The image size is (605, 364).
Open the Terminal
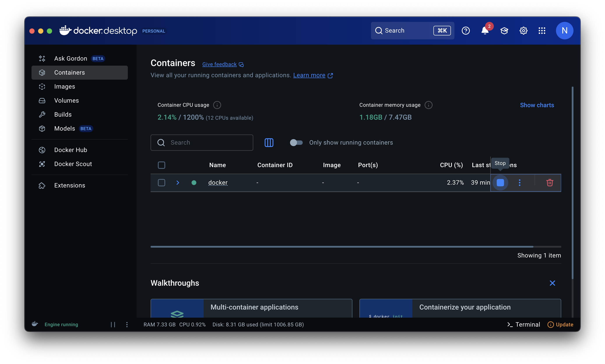pyautogui.click(x=523, y=324)
